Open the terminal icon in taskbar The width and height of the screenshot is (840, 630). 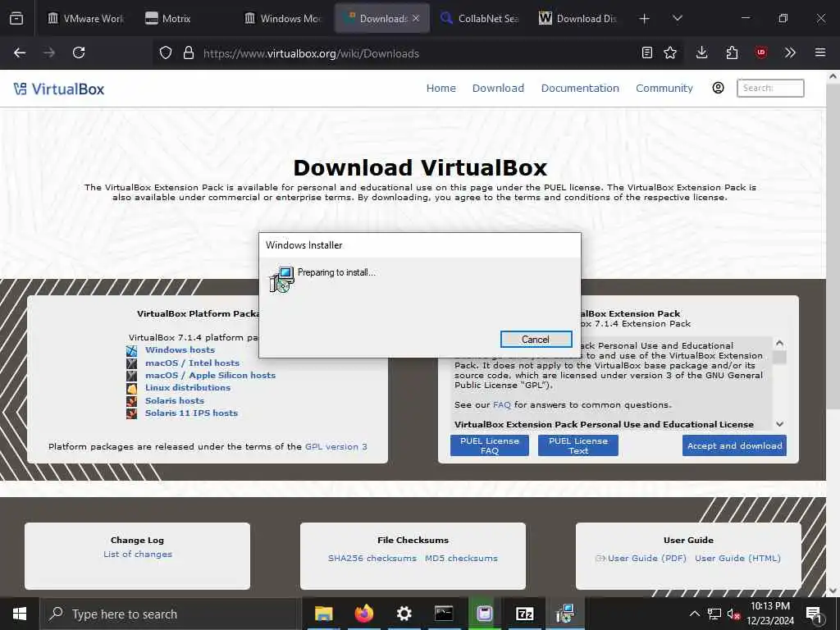point(444,614)
